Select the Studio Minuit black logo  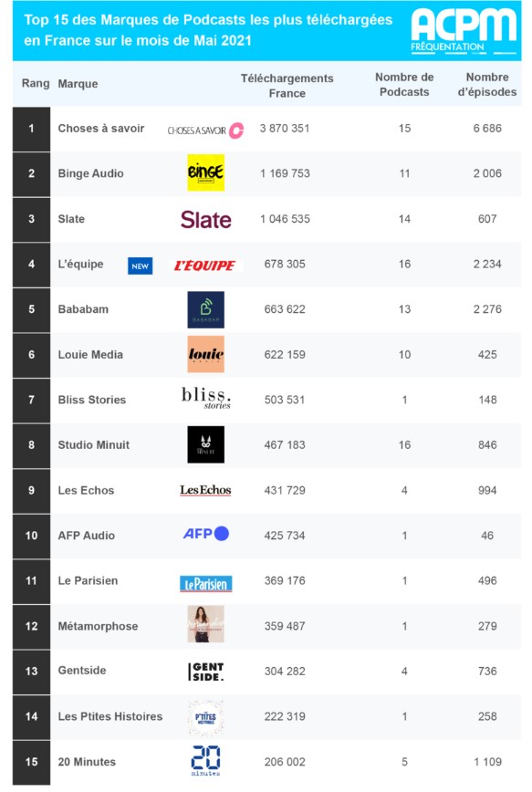[x=205, y=444]
